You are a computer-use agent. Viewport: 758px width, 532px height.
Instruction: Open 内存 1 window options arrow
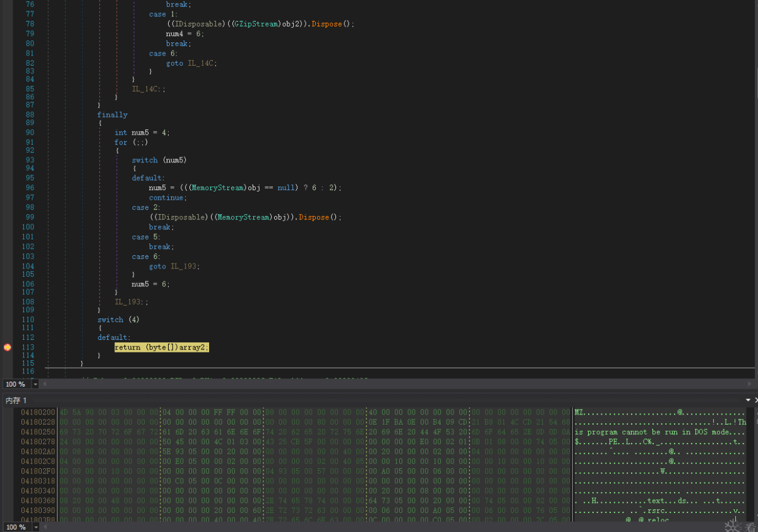click(749, 400)
